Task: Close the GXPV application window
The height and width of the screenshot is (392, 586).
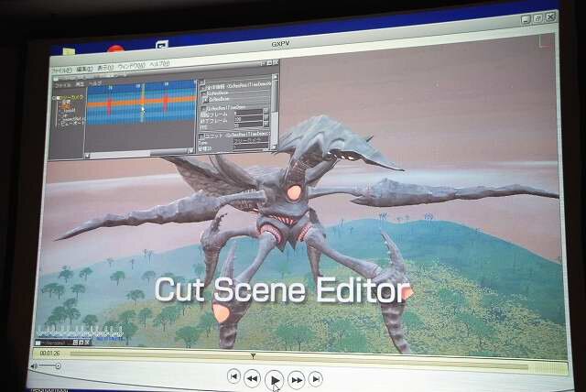Action: pos(549,17)
